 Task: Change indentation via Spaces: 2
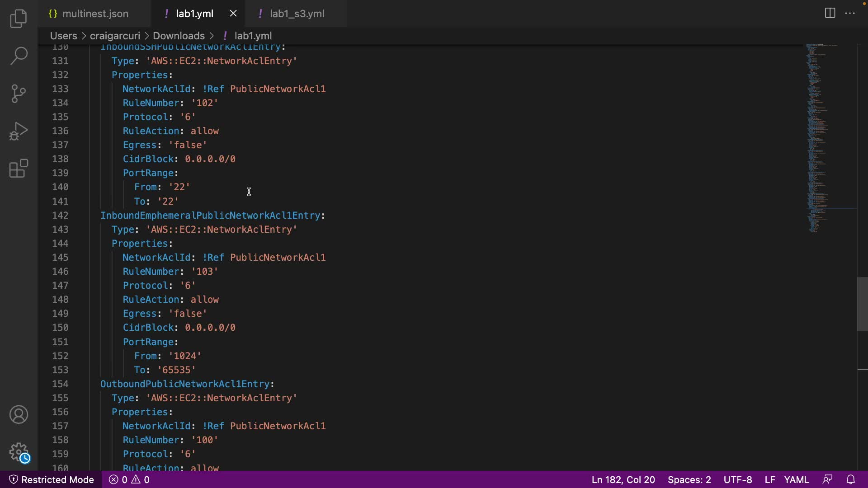(x=689, y=479)
